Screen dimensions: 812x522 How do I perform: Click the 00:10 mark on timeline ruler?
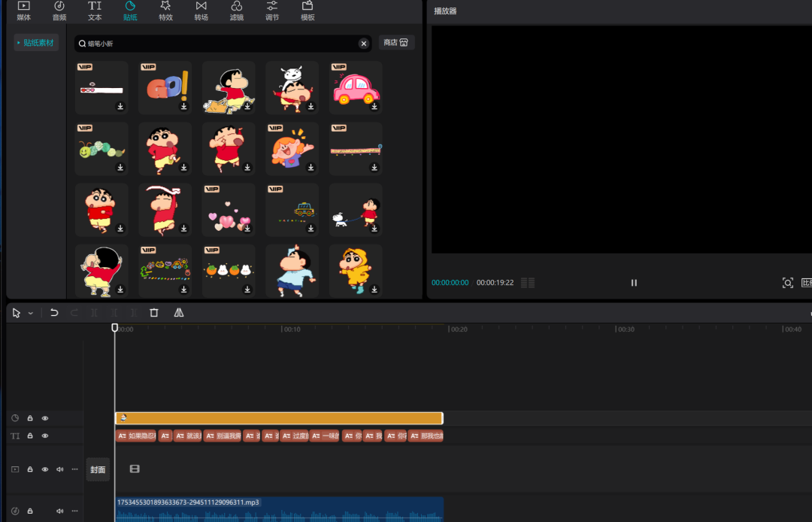click(292, 329)
